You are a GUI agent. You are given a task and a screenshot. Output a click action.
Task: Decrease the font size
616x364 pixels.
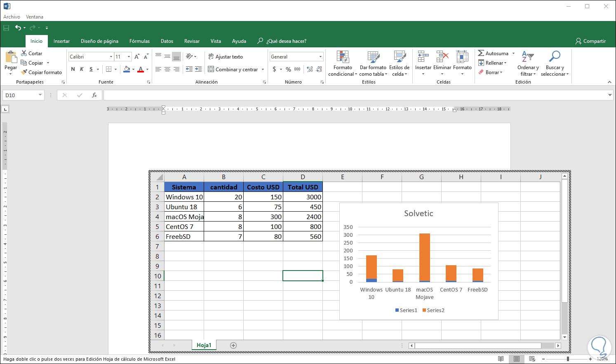[146, 57]
